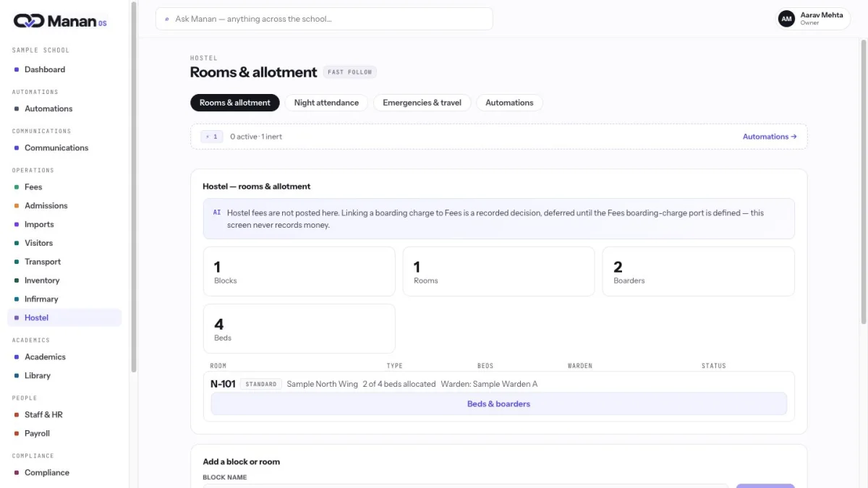Navigate to Fees module
Screen dimensions: 868x488
click(64, 187)
